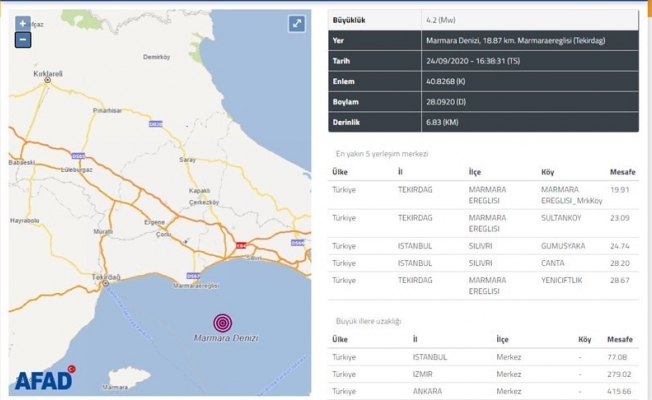Select the SULTANKOY village row
The height and width of the screenshot is (400, 652).
pyautogui.click(x=483, y=217)
